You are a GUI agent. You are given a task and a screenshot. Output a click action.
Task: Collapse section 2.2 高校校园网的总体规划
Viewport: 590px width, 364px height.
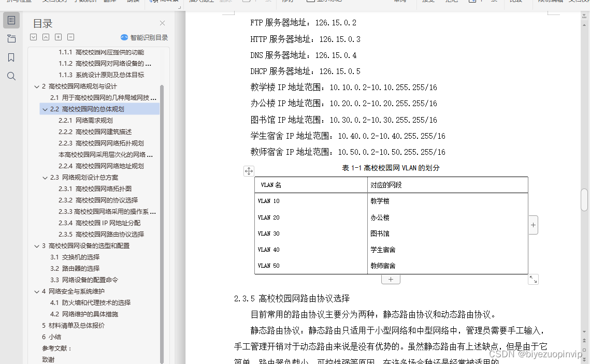coord(45,109)
